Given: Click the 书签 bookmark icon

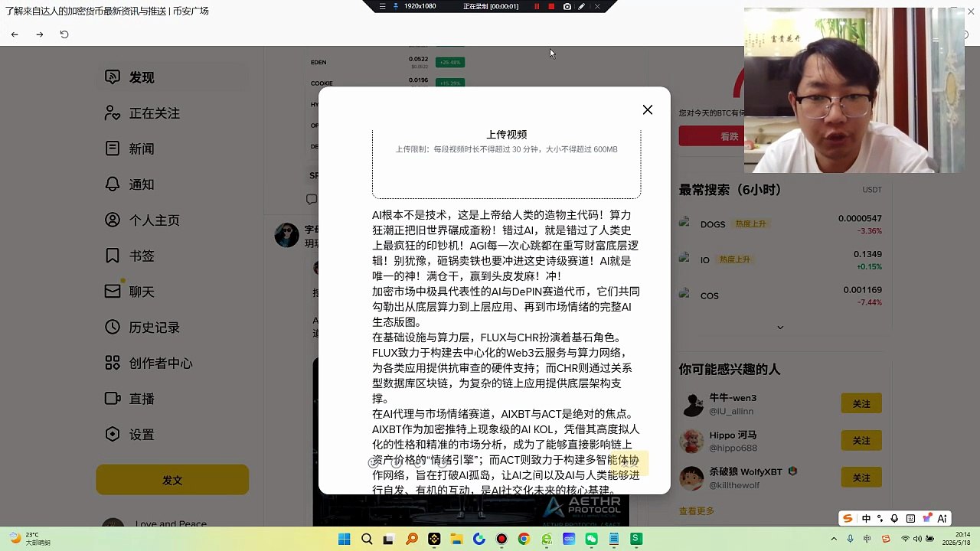Looking at the screenshot, I should (x=113, y=256).
